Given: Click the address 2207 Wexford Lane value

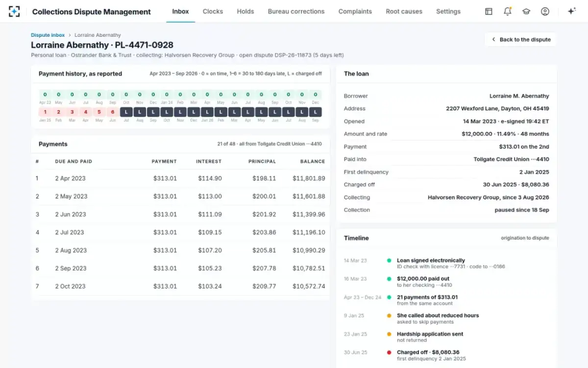Looking at the screenshot, I should 497,108.
